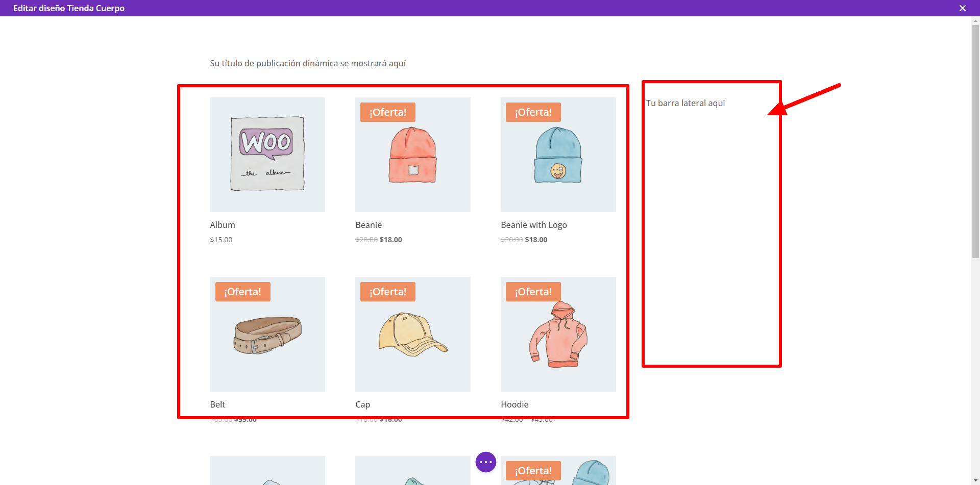
Task: Click the scrollbar down arrow
Action: point(975,481)
